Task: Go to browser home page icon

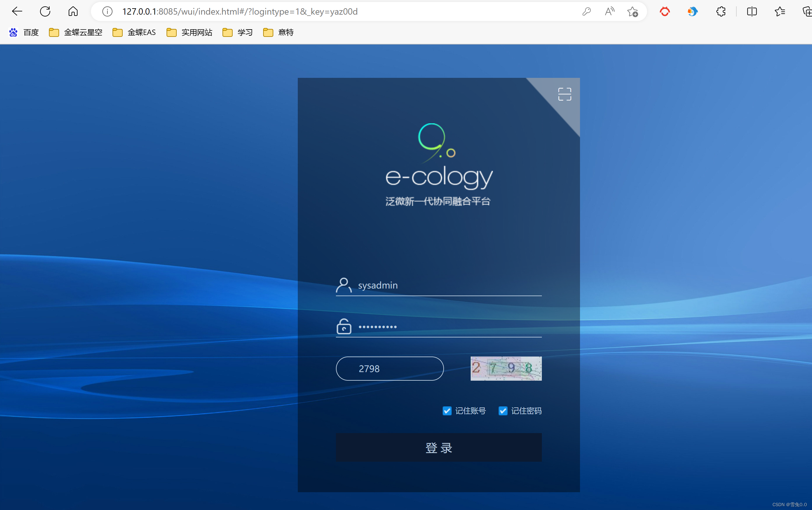Action: (73, 11)
